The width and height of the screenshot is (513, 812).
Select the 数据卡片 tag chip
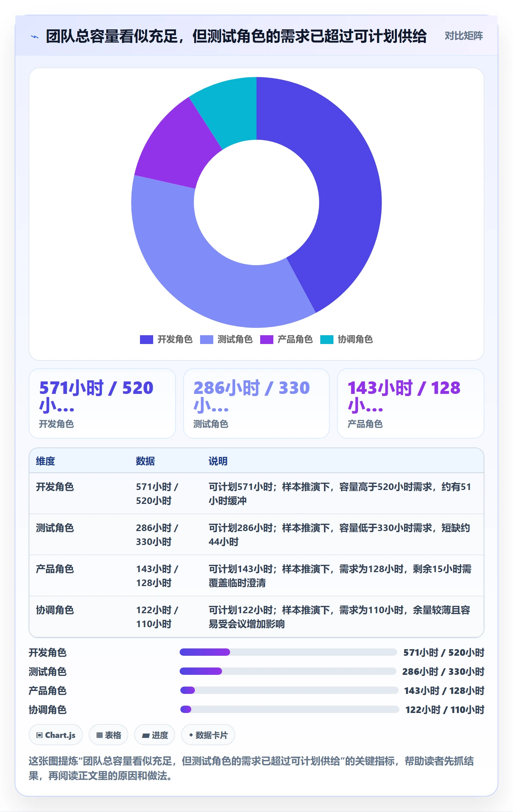click(208, 735)
